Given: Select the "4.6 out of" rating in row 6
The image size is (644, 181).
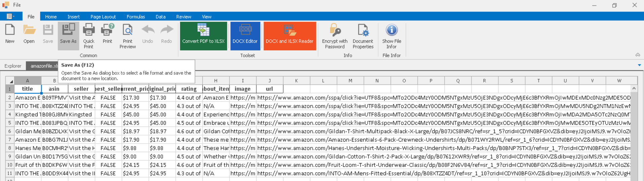Looking at the screenshot, I should [x=189, y=131].
